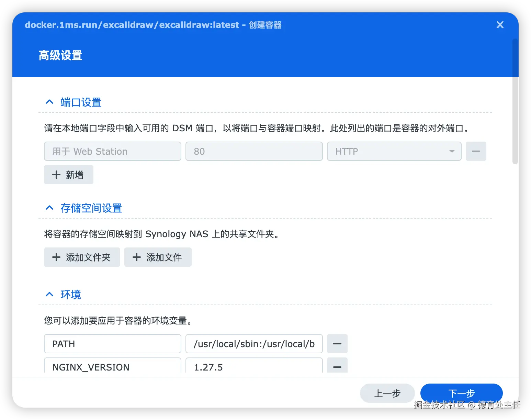Viewport: 531px width, 420px height.
Task: Click the 新增 port button
Action: point(69,175)
